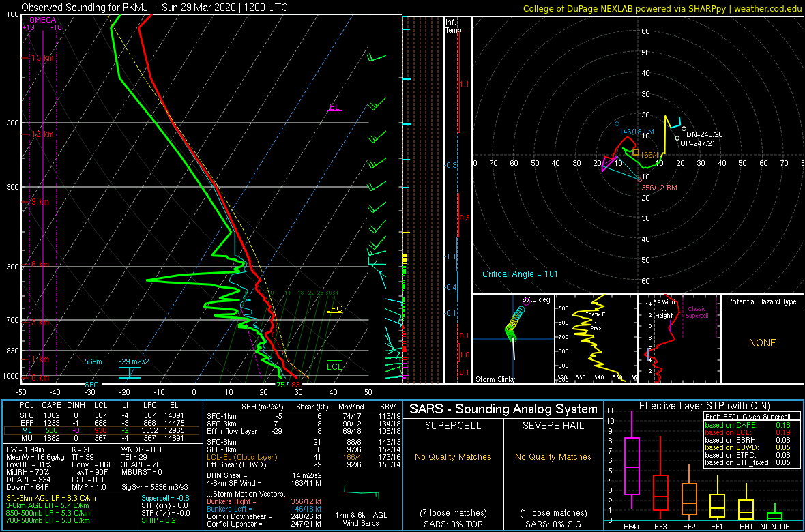Click the 'Classic Supercell' label

pyautogui.click(x=698, y=312)
